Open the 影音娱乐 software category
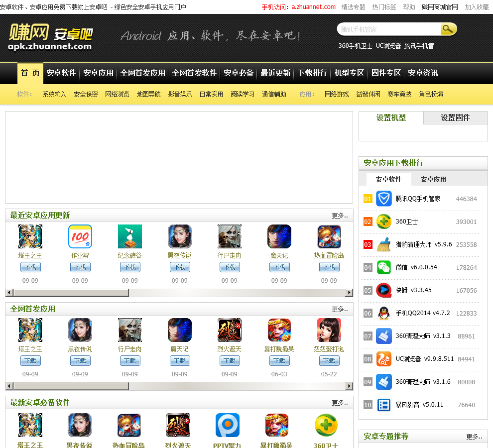This screenshot has height=448, width=493. (x=180, y=94)
